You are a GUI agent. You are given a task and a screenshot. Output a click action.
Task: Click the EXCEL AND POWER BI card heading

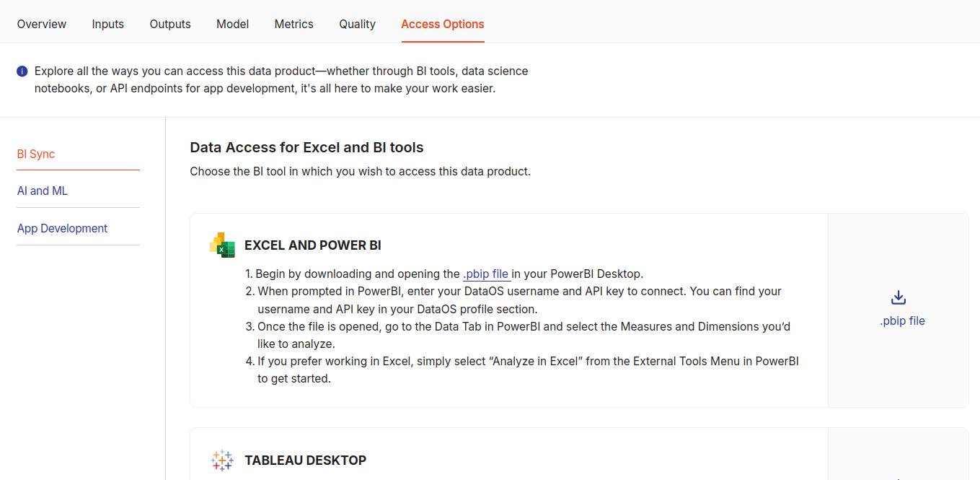click(313, 245)
